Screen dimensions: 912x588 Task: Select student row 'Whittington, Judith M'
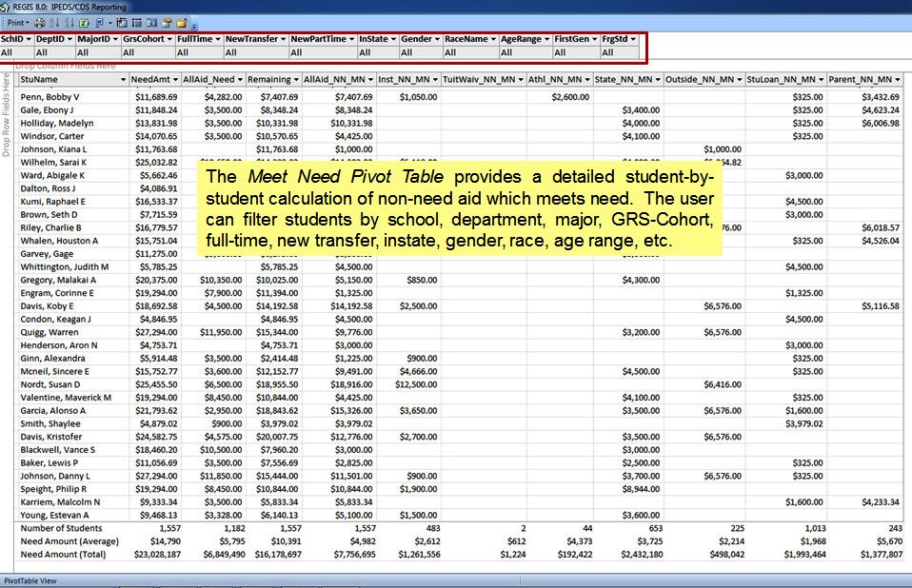[65, 266]
